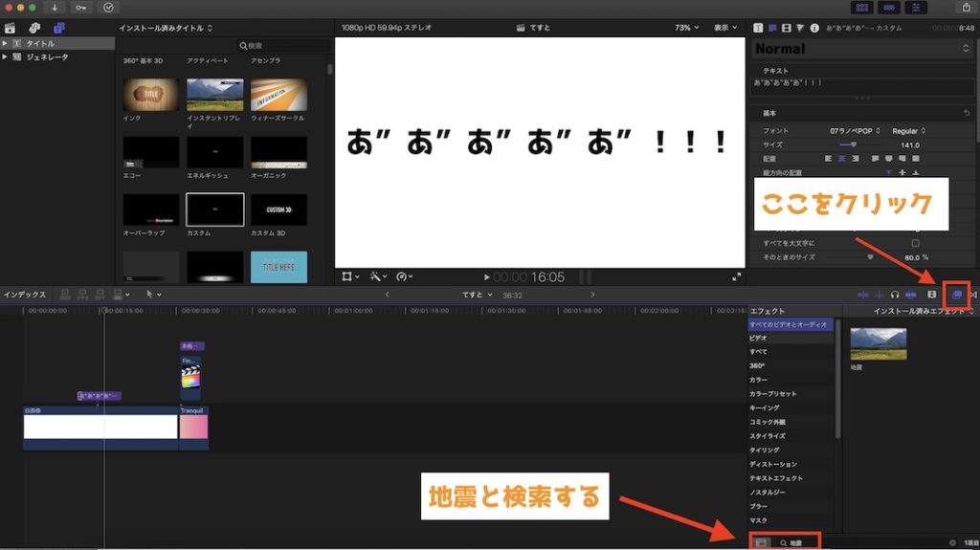Go forward in timeline history arrow

[591, 295]
